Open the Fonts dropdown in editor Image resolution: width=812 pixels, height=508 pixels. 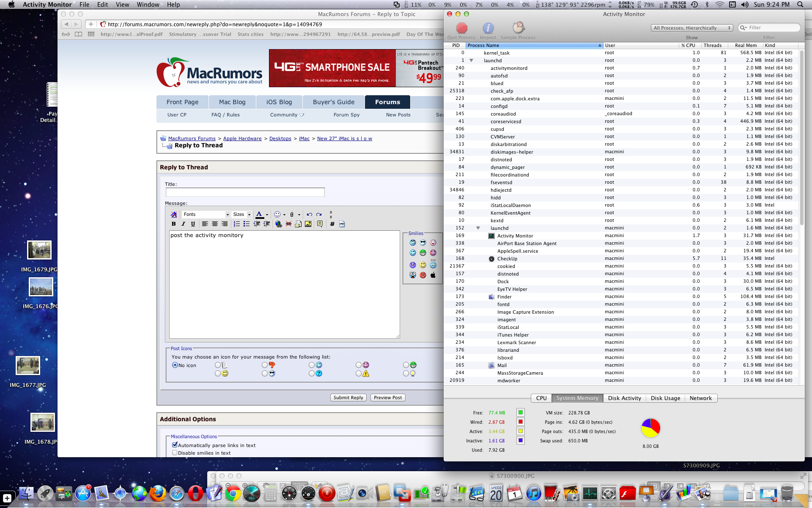coord(206,215)
